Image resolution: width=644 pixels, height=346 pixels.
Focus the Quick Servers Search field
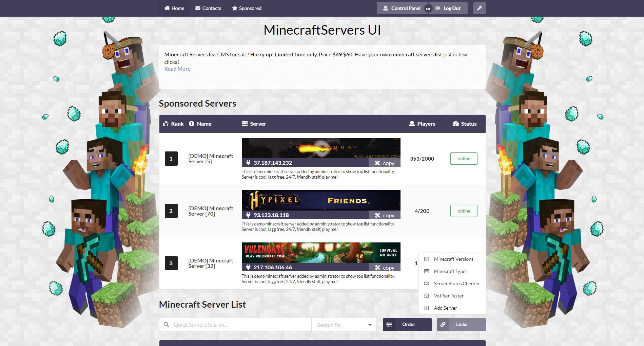click(235, 325)
